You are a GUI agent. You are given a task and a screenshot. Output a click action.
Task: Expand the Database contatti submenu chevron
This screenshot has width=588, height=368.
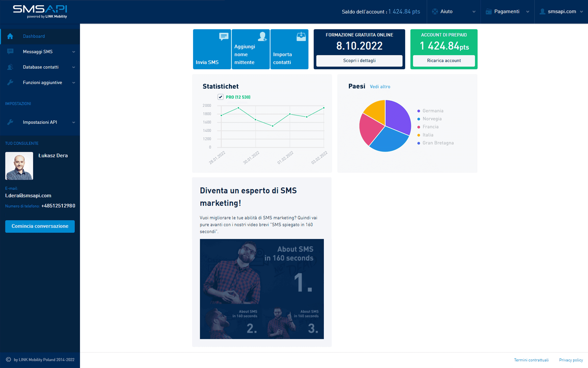pyautogui.click(x=74, y=67)
